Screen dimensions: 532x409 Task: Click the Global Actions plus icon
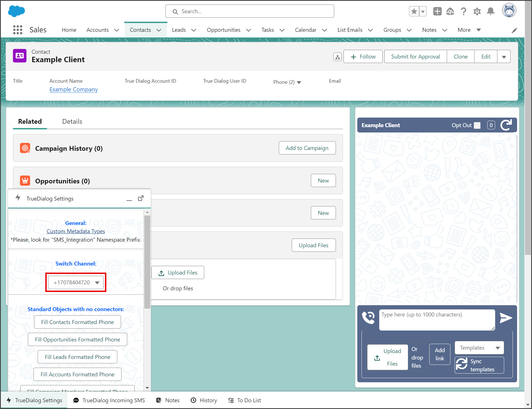coord(437,11)
